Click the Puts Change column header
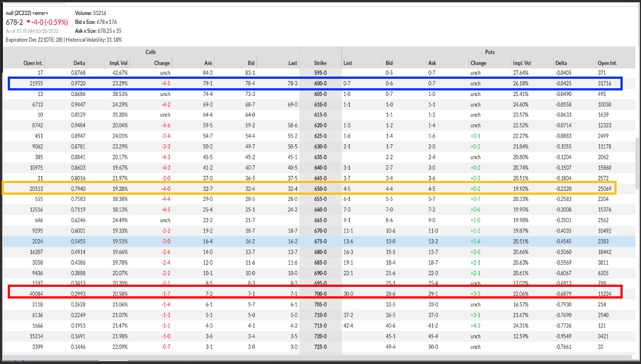This screenshot has width=641, height=364. (478, 63)
